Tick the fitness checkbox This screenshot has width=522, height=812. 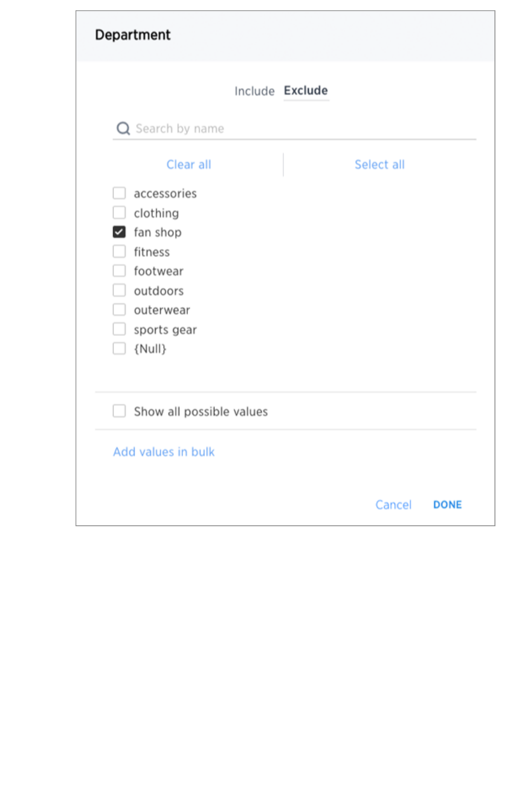tap(119, 251)
